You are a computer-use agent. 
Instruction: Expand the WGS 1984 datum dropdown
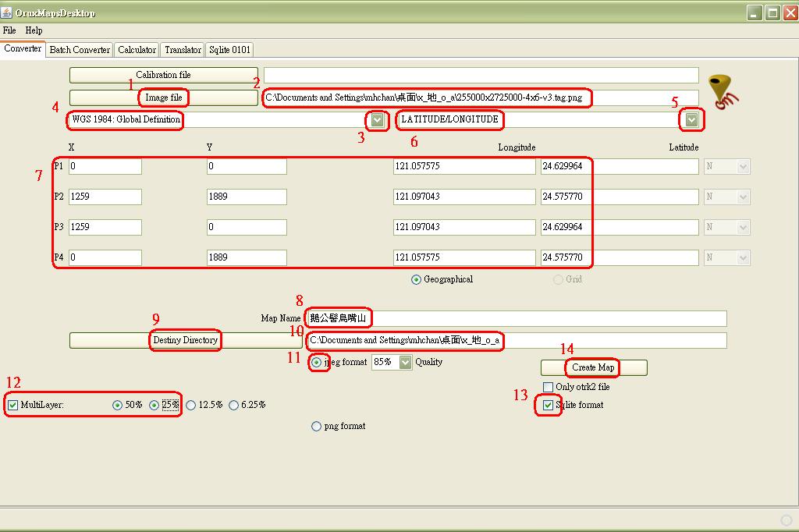pos(377,120)
